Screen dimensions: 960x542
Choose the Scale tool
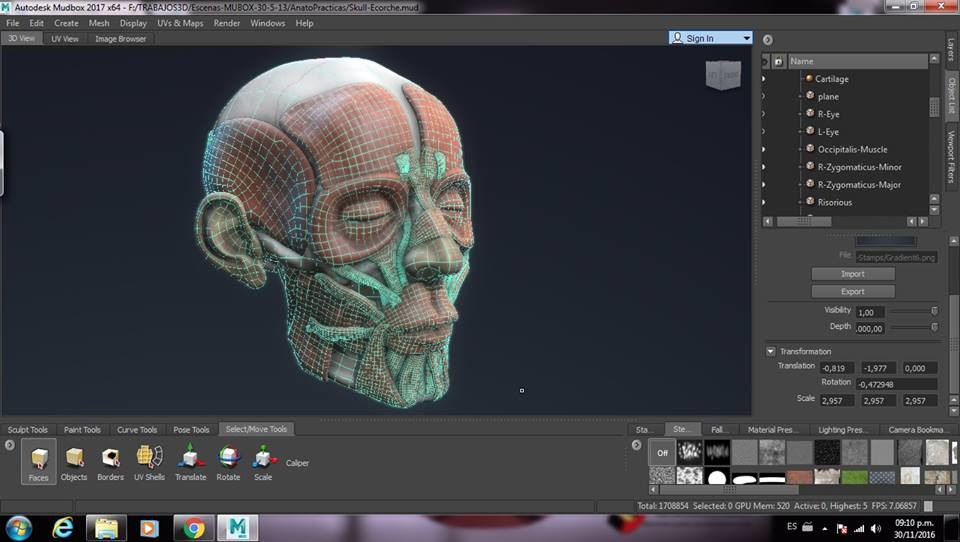(262, 460)
